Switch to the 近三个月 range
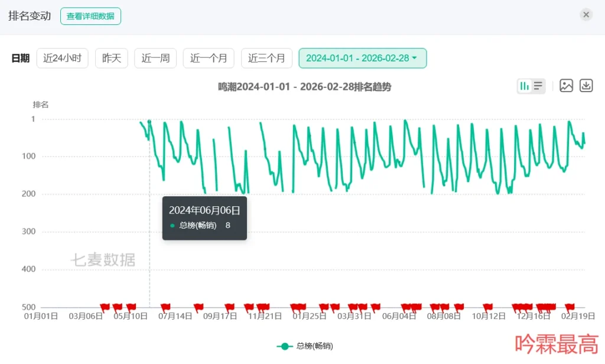The height and width of the screenshot is (364, 605). 266,58
